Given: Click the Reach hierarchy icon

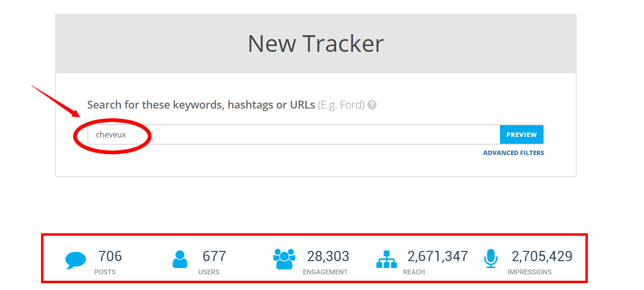Looking at the screenshot, I should pyautogui.click(x=386, y=259).
